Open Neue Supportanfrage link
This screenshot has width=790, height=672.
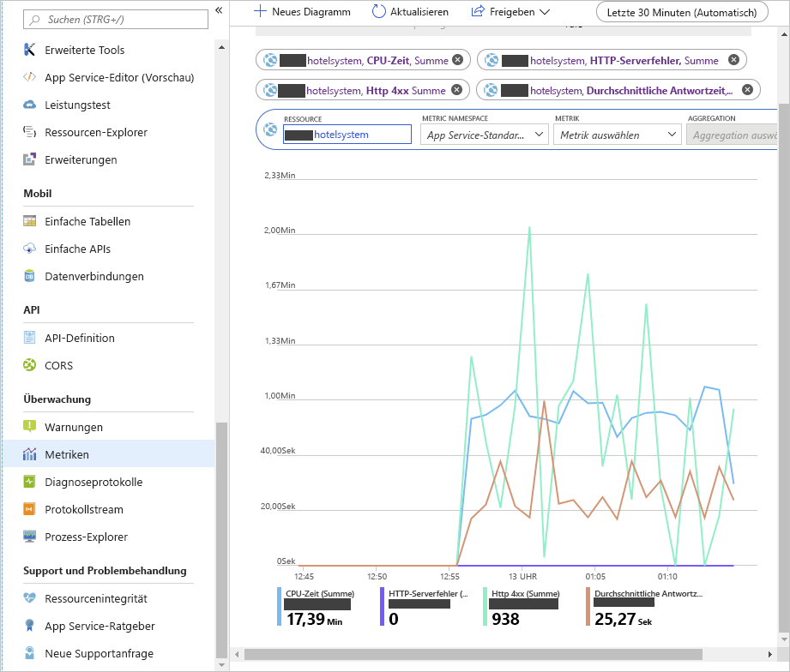[x=100, y=653]
